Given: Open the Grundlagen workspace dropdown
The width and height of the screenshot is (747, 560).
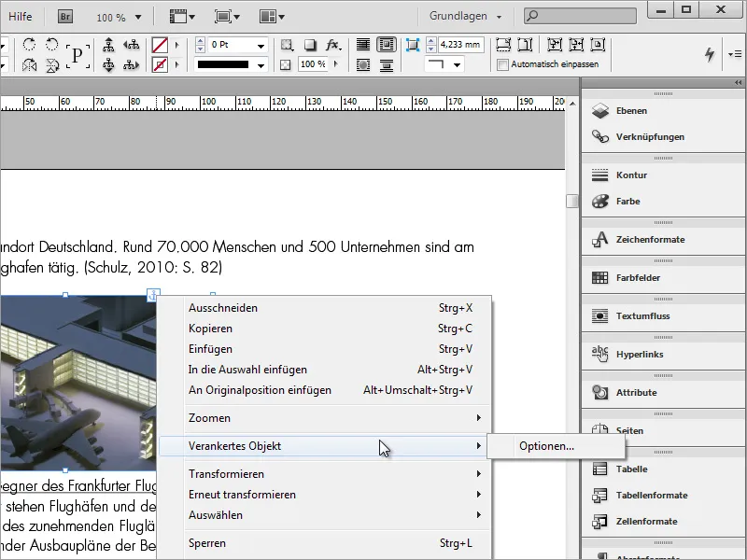Looking at the screenshot, I should pos(465,16).
